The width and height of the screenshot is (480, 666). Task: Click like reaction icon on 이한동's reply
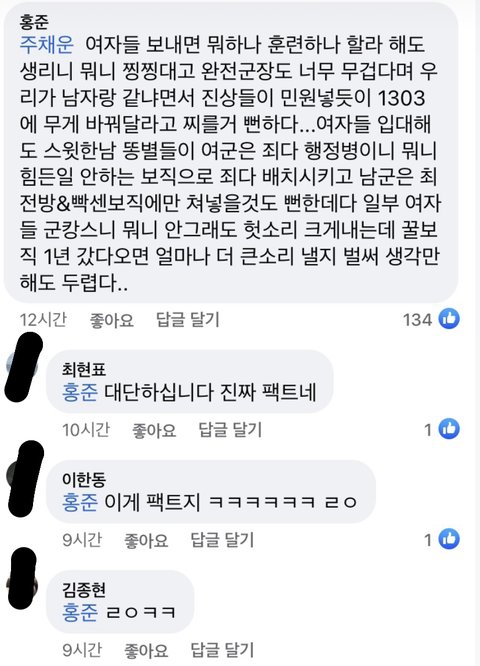pos(449,539)
